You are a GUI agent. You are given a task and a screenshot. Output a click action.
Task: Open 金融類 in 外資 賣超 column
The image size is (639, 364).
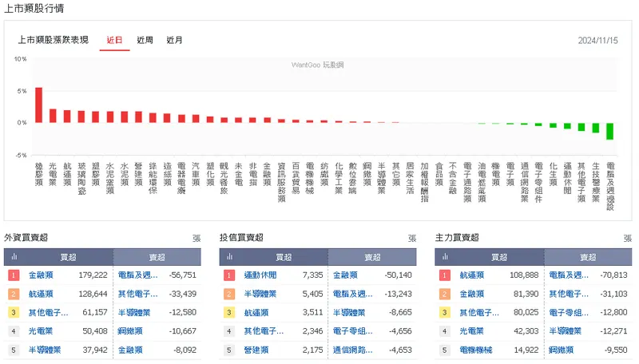tap(130, 350)
